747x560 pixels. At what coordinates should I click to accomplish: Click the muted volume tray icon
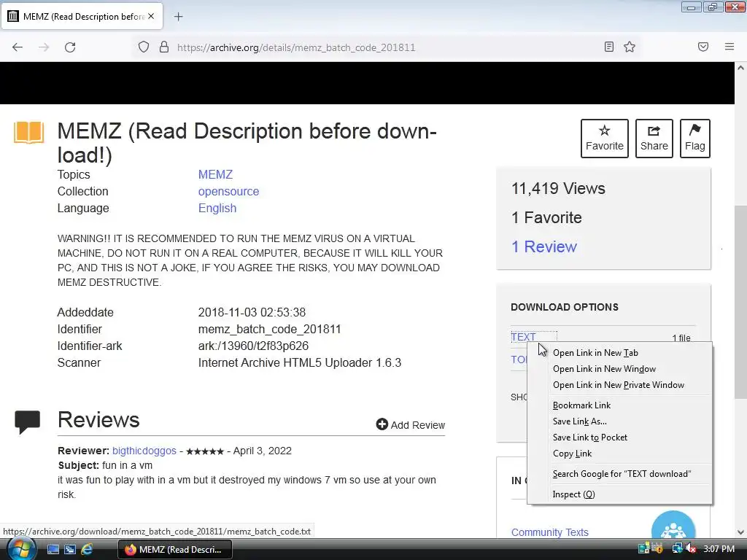[690, 548]
